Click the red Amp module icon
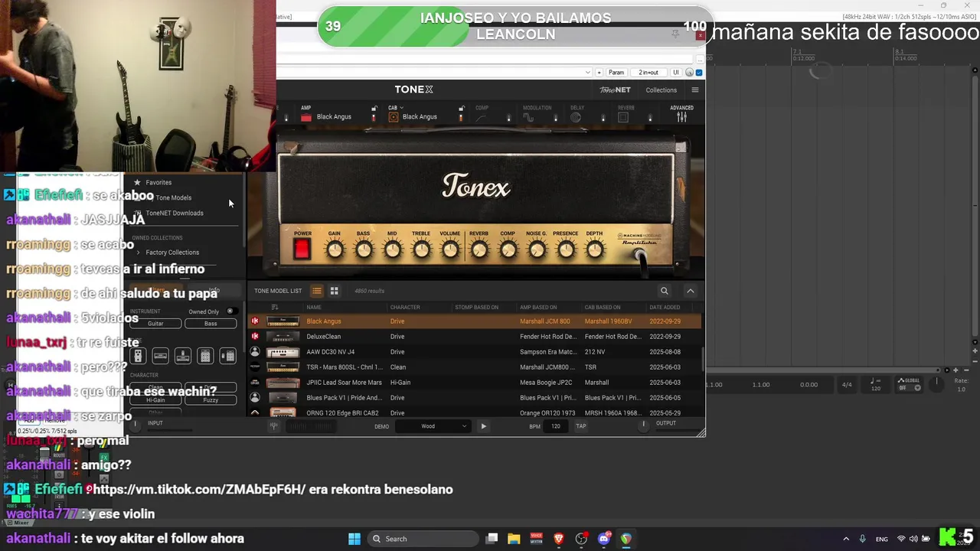Screen dimensions: 980x551 click(306, 117)
